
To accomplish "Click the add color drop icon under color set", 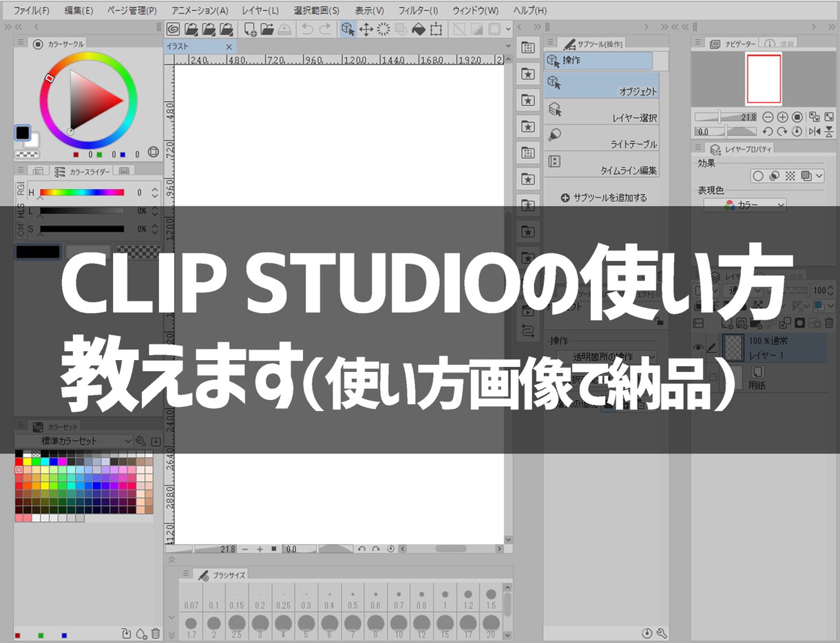I will pos(141,633).
